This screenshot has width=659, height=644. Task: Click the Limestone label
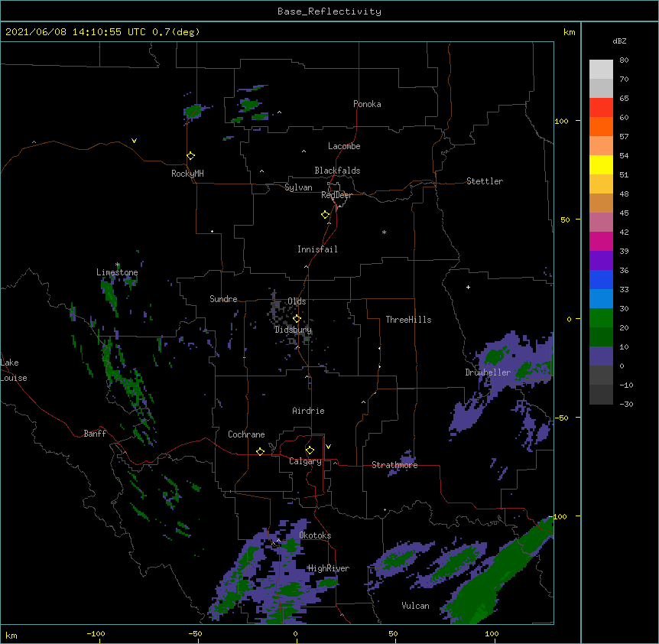pyautogui.click(x=117, y=272)
